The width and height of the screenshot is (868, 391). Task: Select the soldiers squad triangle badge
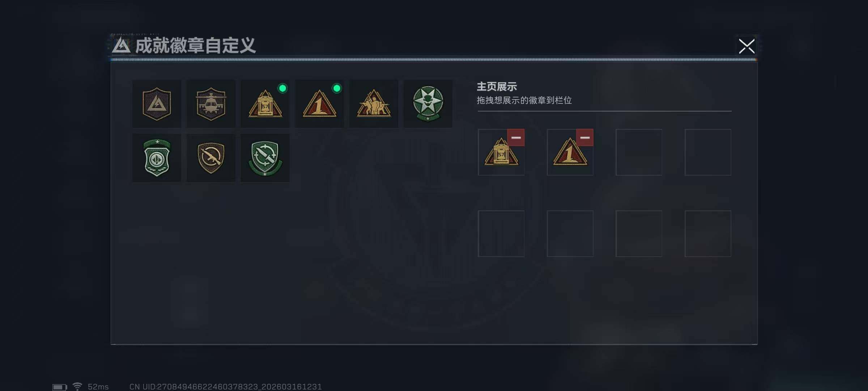[x=374, y=104]
